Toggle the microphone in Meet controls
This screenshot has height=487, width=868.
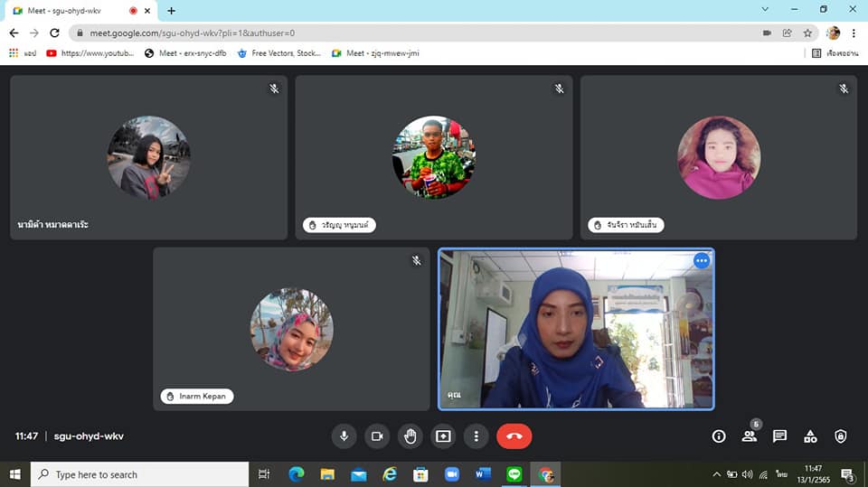click(344, 436)
